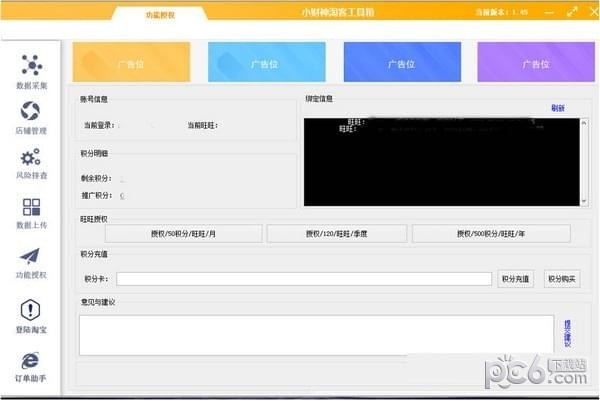
Task: Click the purple 广告位 banner
Action: click(x=536, y=62)
